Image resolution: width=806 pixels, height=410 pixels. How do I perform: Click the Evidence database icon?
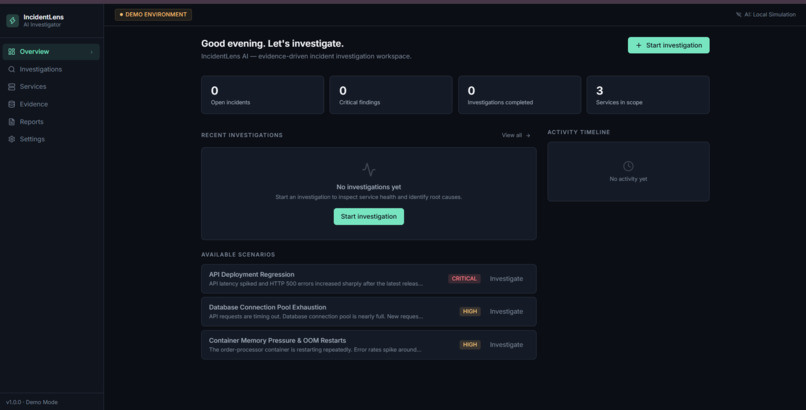(x=11, y=104)
